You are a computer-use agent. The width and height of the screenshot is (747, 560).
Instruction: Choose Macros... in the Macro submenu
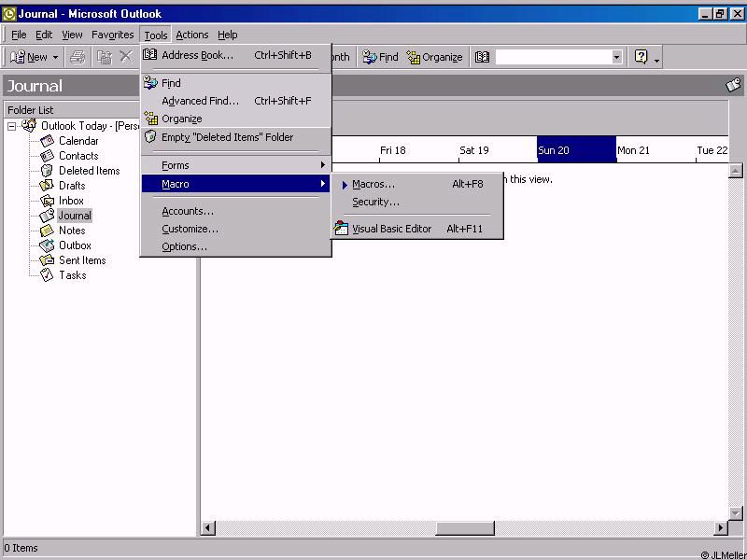point(416,184)
